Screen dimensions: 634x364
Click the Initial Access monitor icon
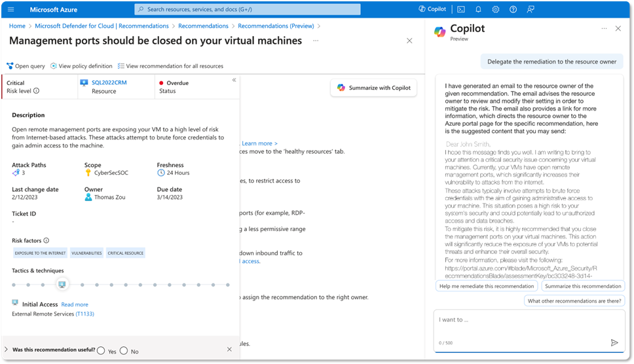[15, 302]
